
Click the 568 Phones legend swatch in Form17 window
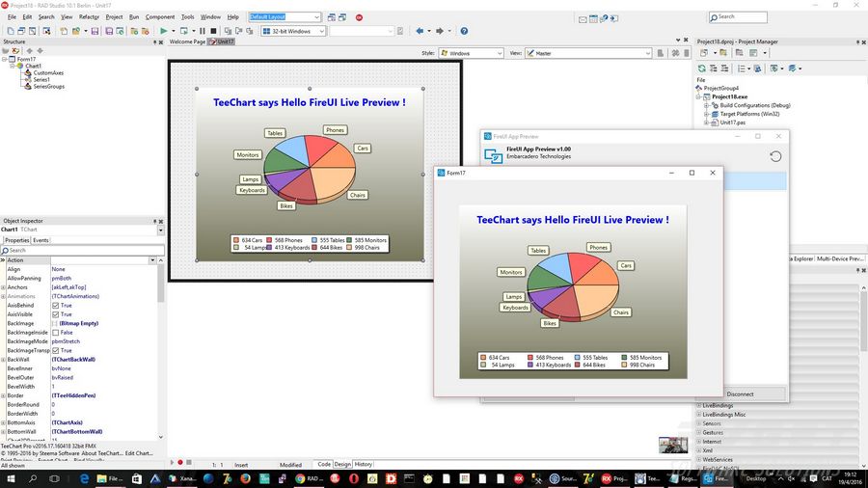(530, 358)
